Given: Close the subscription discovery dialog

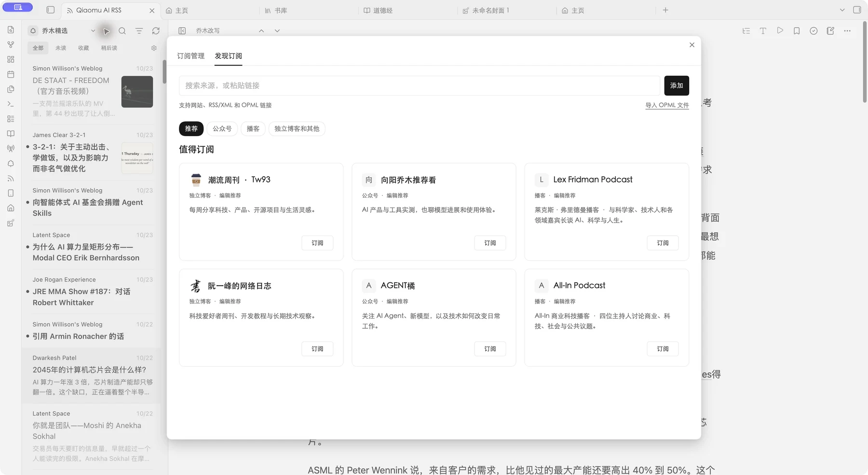Looking at the screenshot, I should [692, 45].
